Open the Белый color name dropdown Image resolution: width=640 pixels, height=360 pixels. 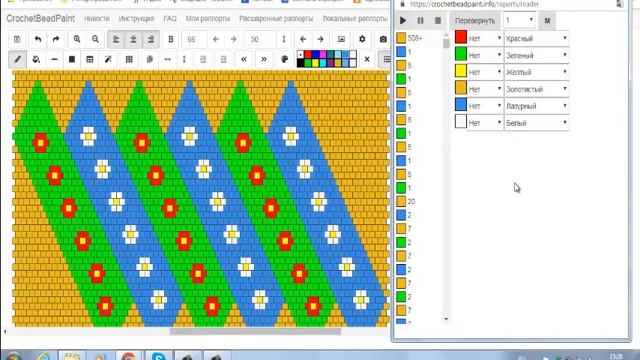pyautogui.click(x=536, y=123)
